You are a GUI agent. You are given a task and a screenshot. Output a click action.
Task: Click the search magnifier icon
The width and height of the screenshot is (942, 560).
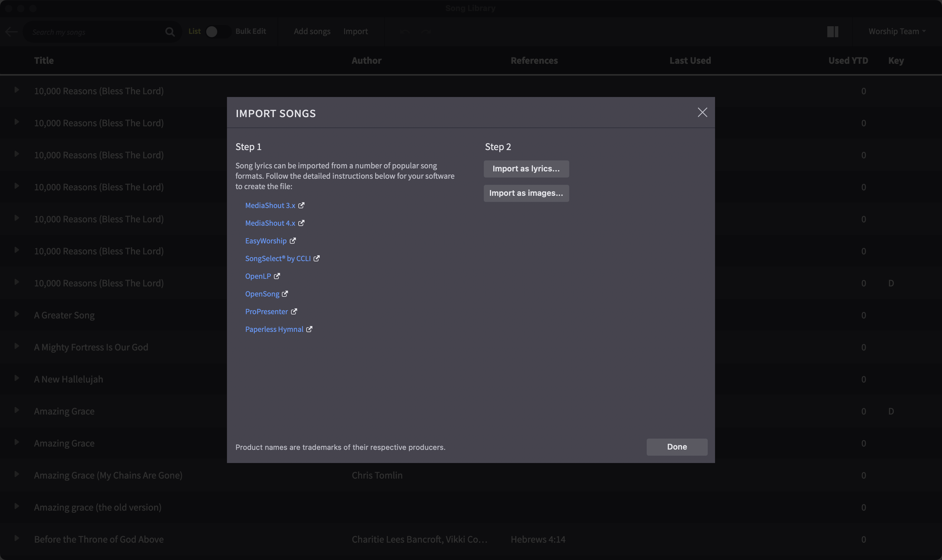170,32
